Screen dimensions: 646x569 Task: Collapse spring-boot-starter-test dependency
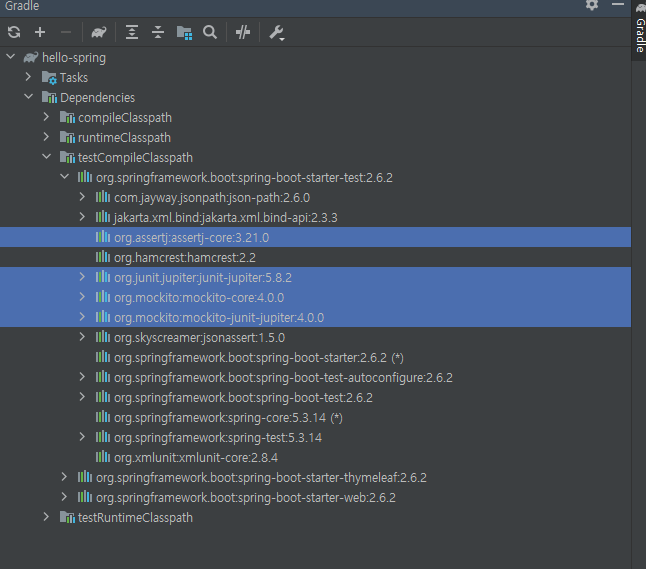(65, 177)
